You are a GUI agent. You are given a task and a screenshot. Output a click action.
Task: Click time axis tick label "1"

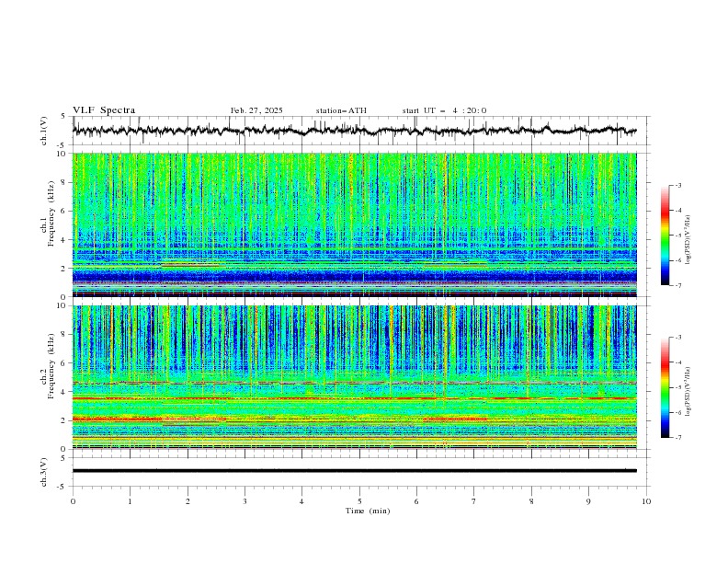(x=131, y=501)
